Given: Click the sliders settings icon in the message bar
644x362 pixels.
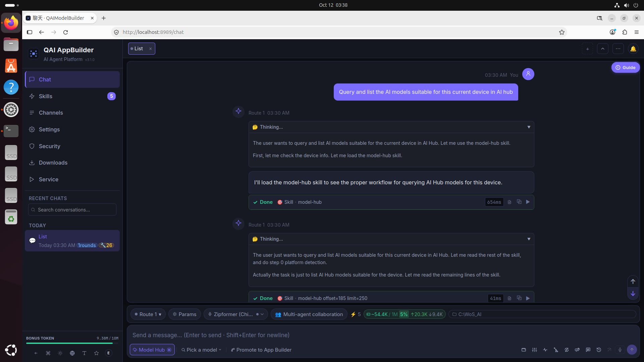Looking at the screenshot, I should coord(534,350).
